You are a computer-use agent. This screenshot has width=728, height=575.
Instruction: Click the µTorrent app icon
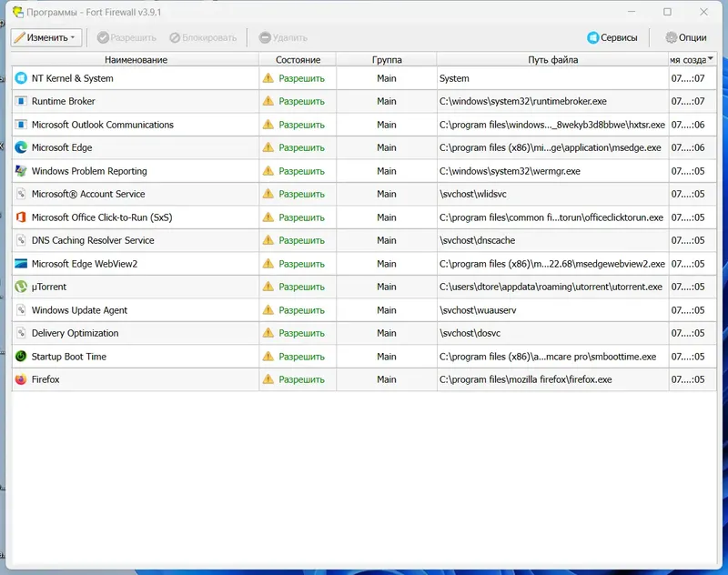[x=21, y=287]
